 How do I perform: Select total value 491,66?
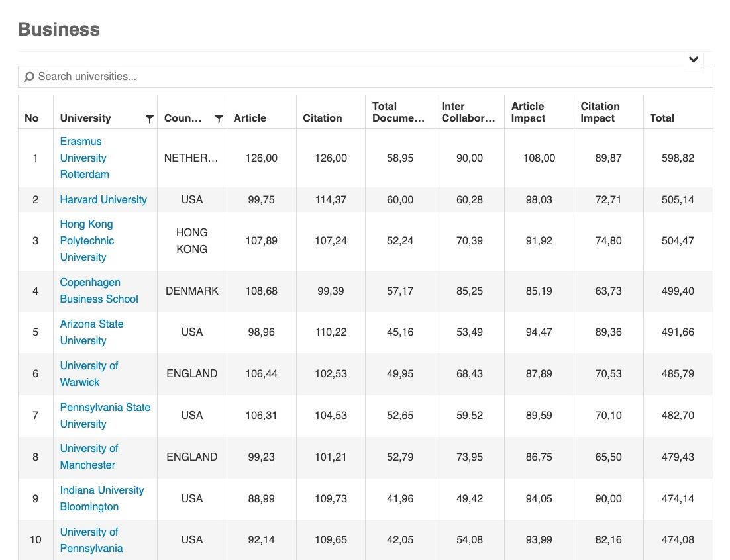pyautogui.click(x=678, y=332)
